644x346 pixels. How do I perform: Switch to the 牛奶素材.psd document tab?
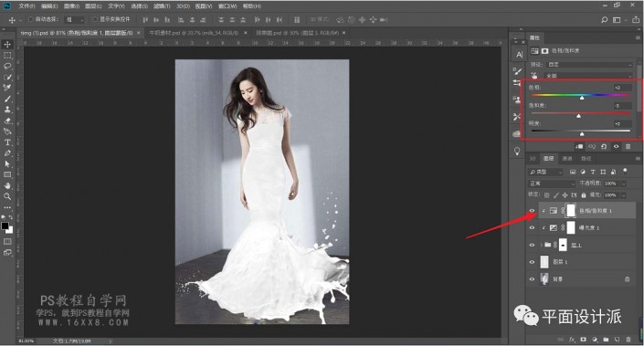point(194,33)
